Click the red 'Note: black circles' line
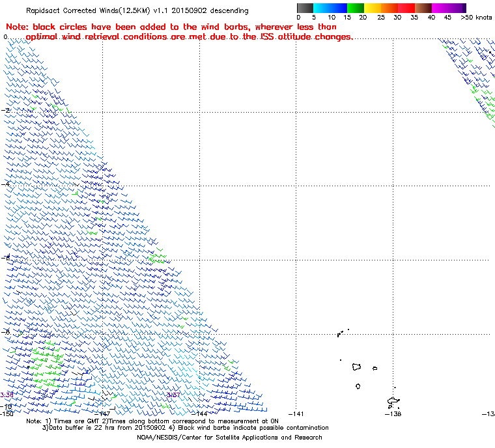Screen dimensions: 495x448 pyautogui.click(x=171, y=27)
